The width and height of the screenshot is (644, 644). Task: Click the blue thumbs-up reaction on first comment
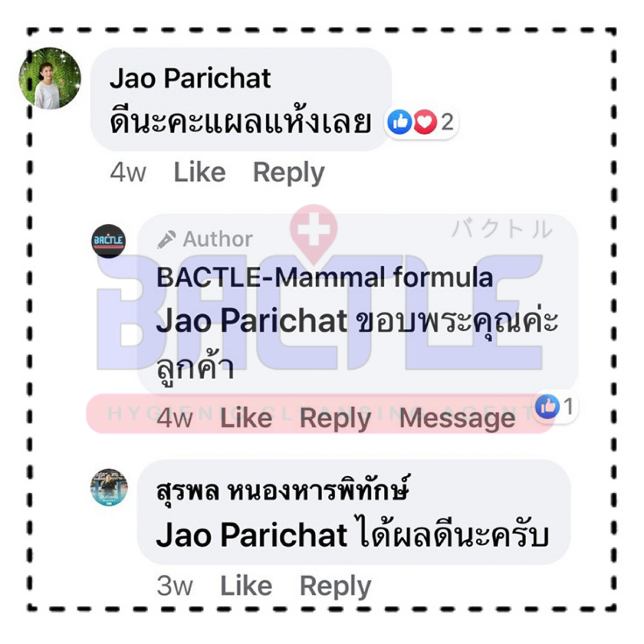[399, 122]
